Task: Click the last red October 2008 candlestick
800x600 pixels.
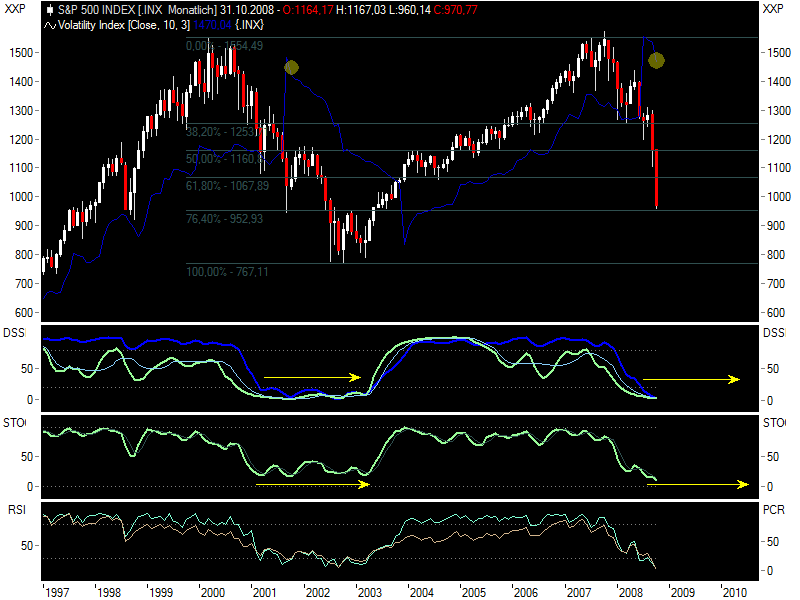Action: 657,178
